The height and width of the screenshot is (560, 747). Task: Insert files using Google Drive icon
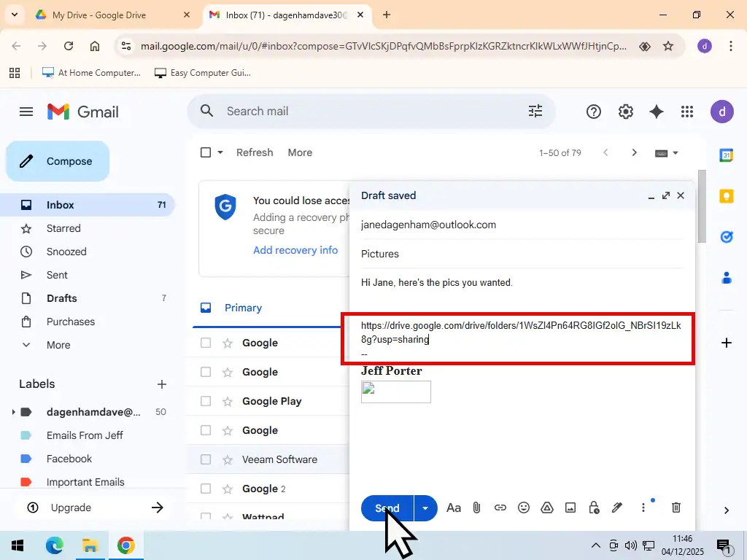click(x=547, y=507)
